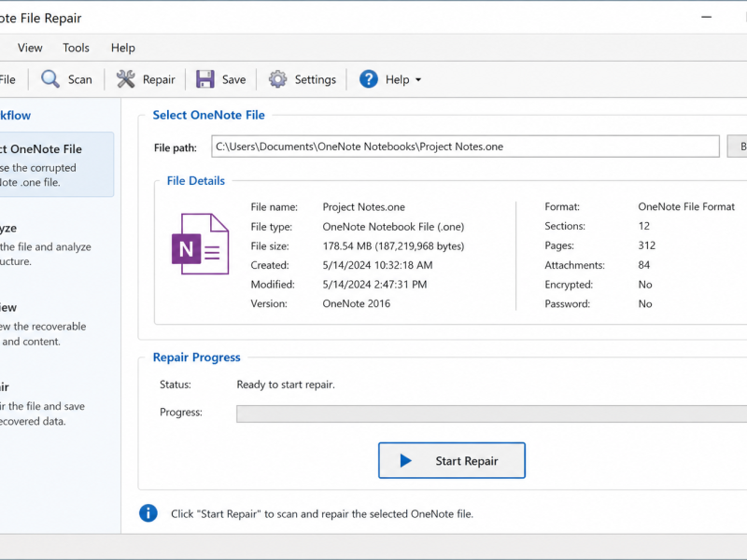Minimize the File Repair window
The width and height of the screenshot is (747, 560).
[707, 17]
